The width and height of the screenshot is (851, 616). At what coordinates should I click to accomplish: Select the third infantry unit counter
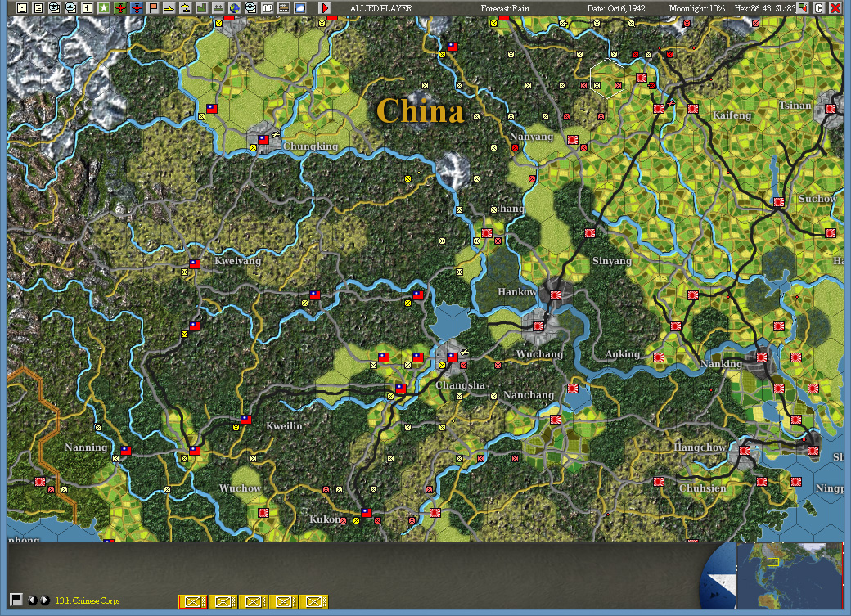pos(254,601)
